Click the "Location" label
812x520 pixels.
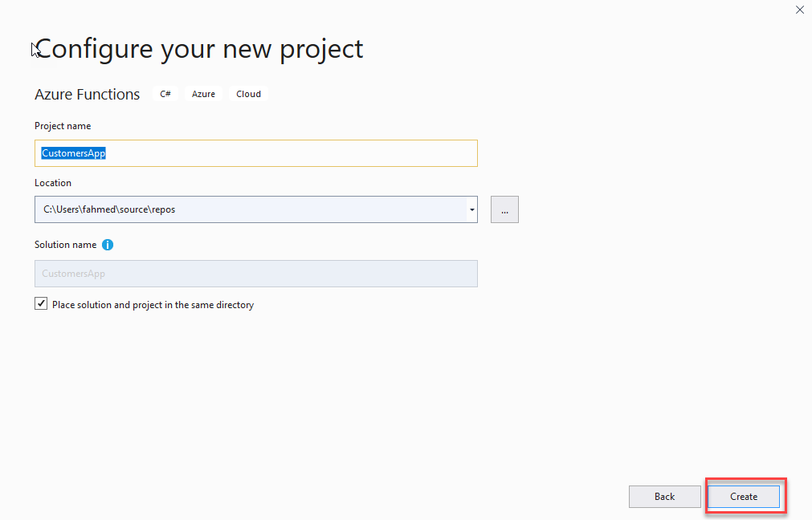click(x=53, y=183)
